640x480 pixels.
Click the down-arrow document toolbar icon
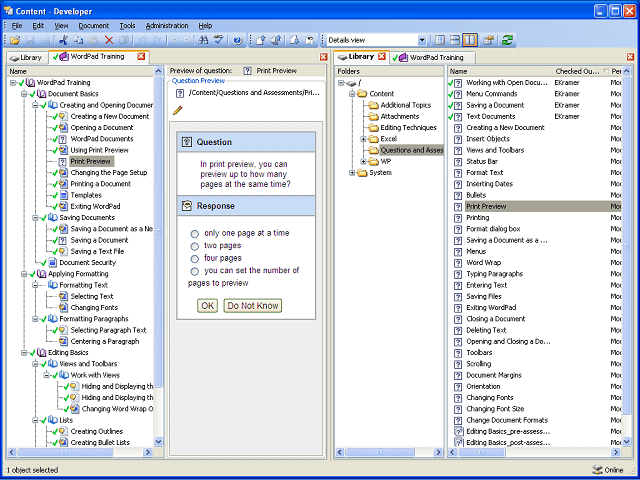[295, 40]
